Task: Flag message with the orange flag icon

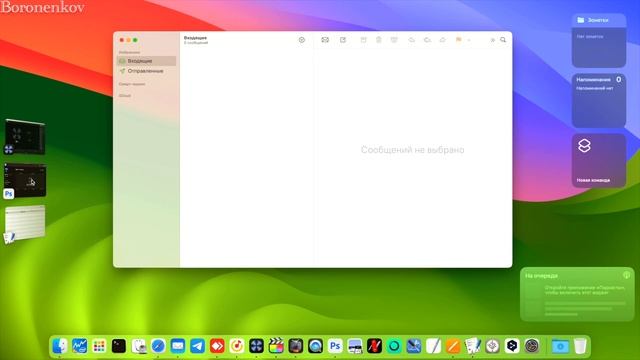Action: (x=458, y=40)
